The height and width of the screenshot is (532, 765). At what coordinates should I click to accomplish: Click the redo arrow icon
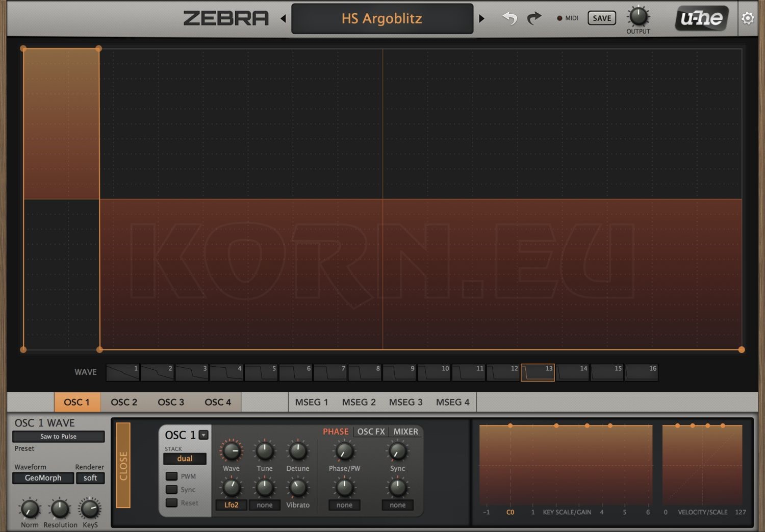[534, 17]
